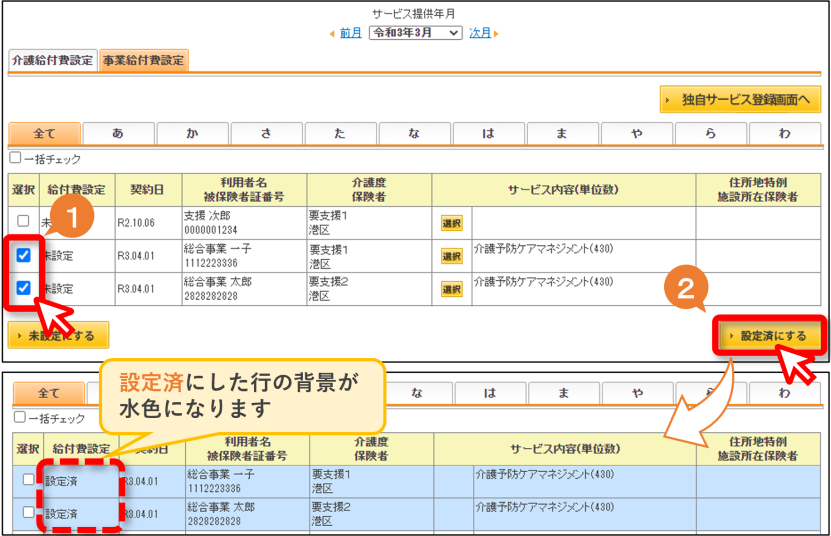
Task: Click the 未設定にする button
Action: tap(58, 335)
